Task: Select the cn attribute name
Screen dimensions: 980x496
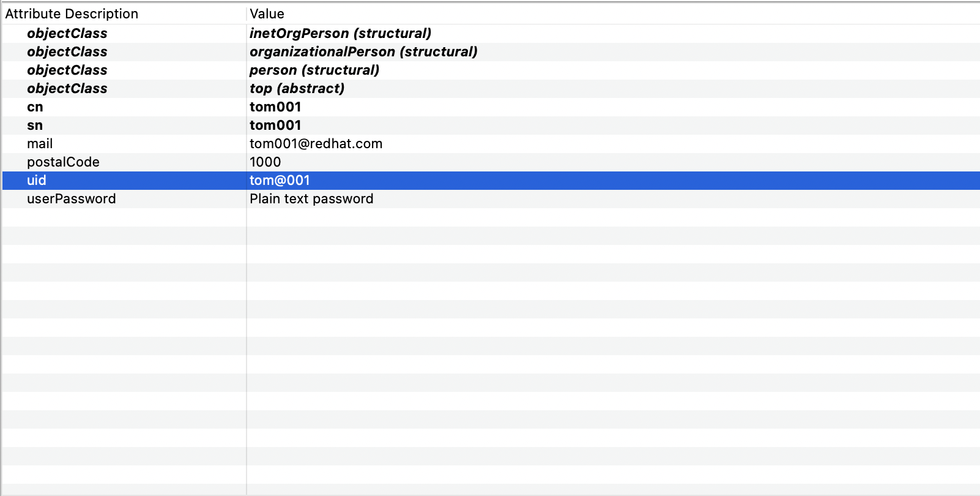Action: pos(35,107)
